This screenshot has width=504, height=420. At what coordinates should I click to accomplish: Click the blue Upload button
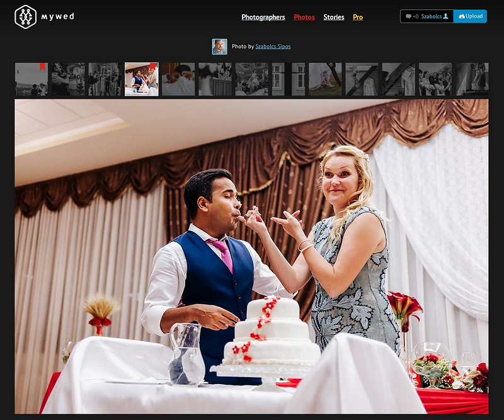click(x=470, y=16)
